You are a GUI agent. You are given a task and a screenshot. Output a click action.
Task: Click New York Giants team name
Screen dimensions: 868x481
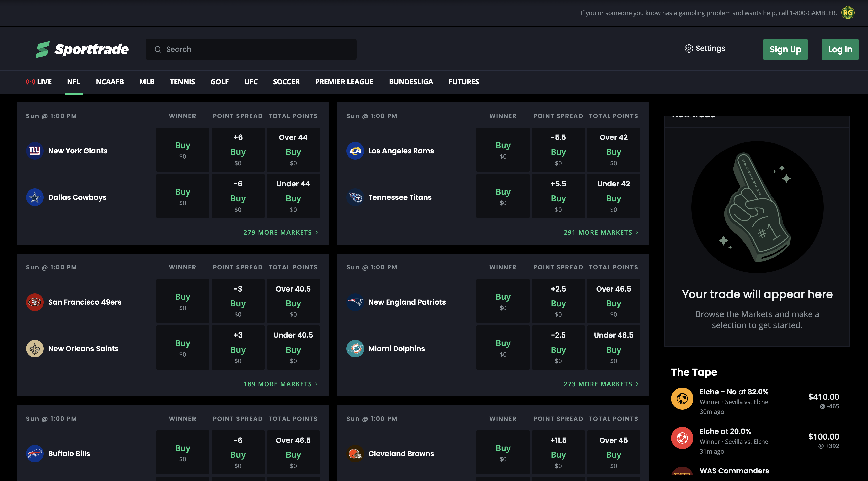(x=77, y=151)
